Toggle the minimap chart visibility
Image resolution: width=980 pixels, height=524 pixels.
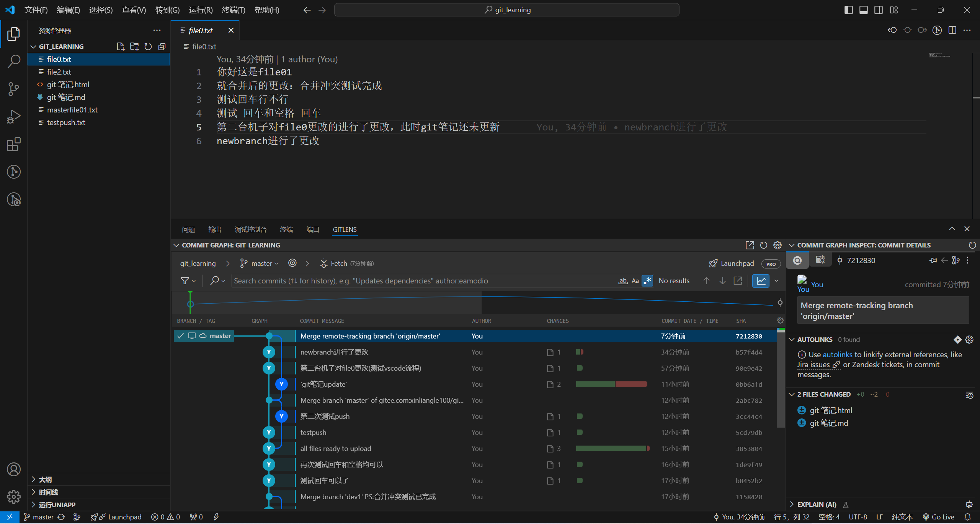(761, 281)
